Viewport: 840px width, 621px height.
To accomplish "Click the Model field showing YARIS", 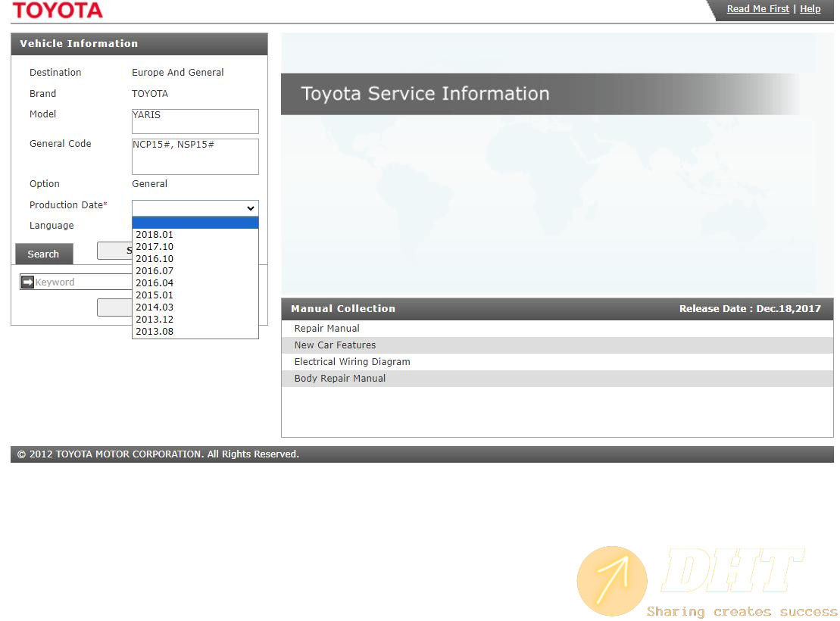I will point(195,121).
